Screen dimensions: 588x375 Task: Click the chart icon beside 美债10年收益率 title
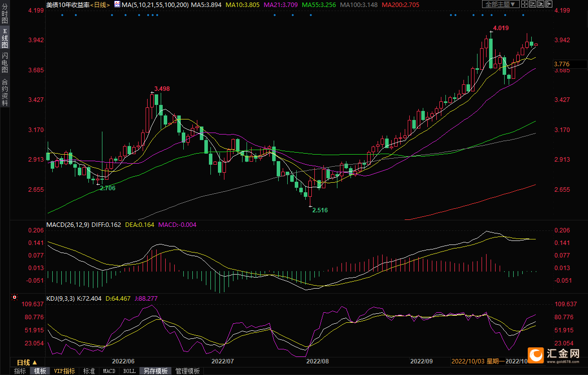click(x=117, y=5)
